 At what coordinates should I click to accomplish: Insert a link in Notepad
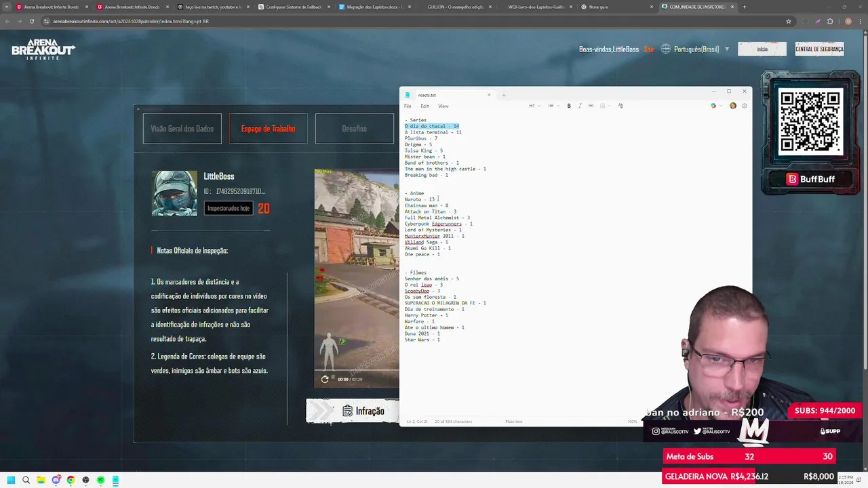pyautogui.click(x=591, y=106)
